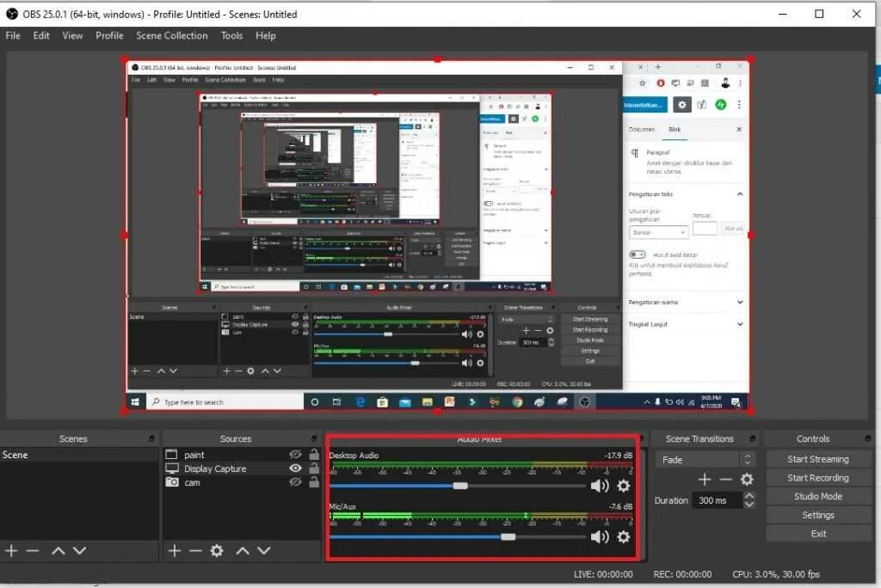Move the scene up in Scenes panel

[x=58, y=551]
